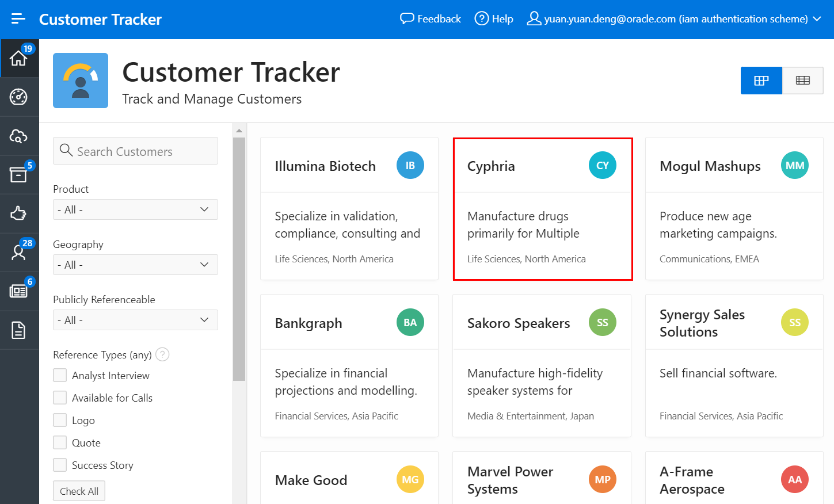Open the reports document icon in sidebar
The width and height of the screenshot is (834, 504).
pyautogui.click(x=19, y=330)
